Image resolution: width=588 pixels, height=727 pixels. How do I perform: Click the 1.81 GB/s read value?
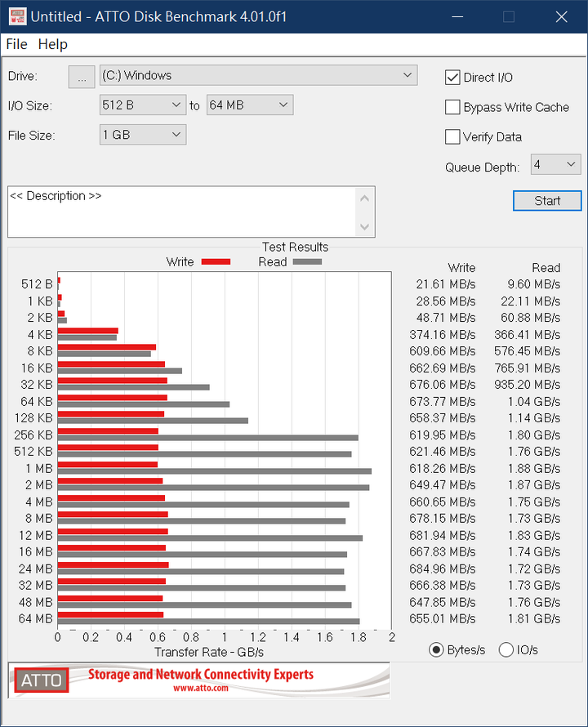(x=534, y=619)
